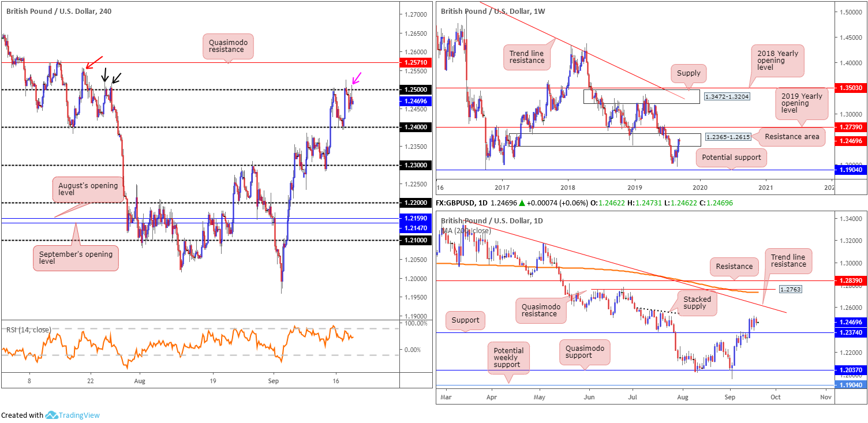The image size is (868, 423).
Task: Click the 1.3472-1.3204 supply zone label
Action: (726, 96)
